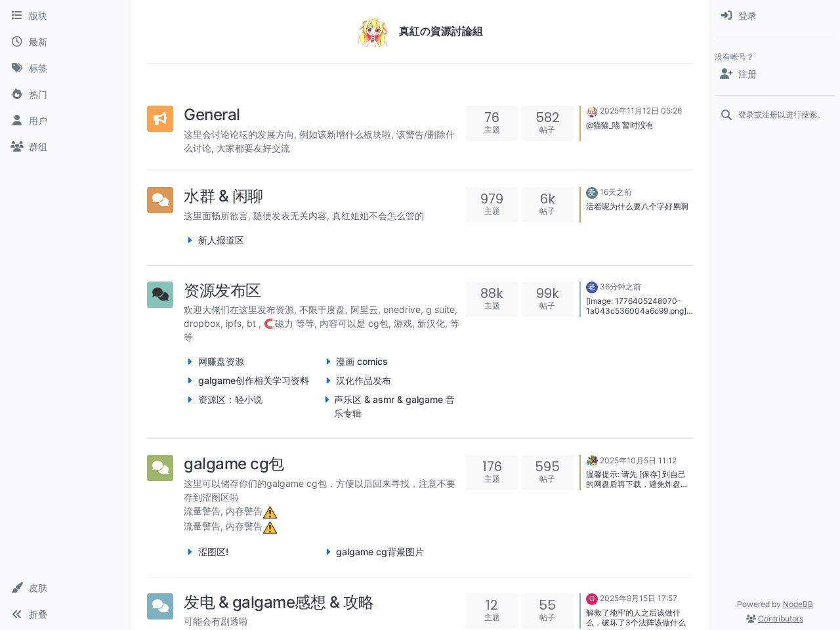Click the General category megaphone icon
The height and width of the screenshot is (630, 840).
160,119
